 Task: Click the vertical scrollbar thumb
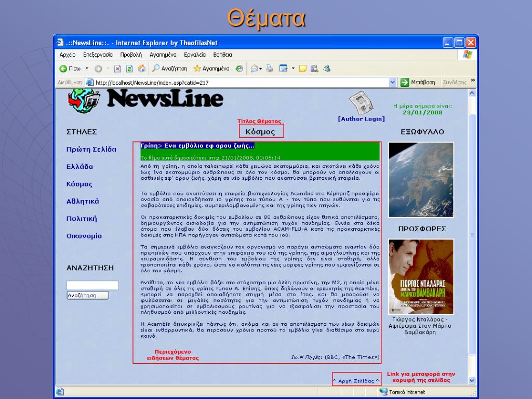(x=472, y=235)
